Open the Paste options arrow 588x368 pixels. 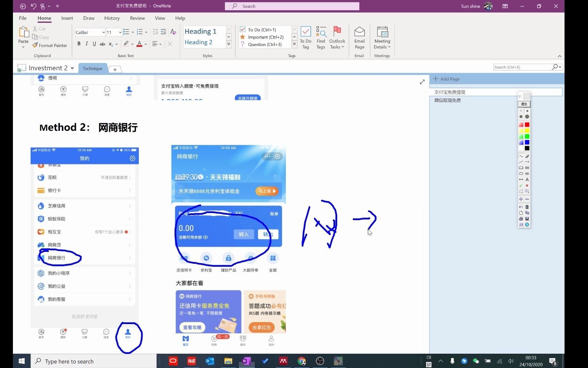(23, 47)
